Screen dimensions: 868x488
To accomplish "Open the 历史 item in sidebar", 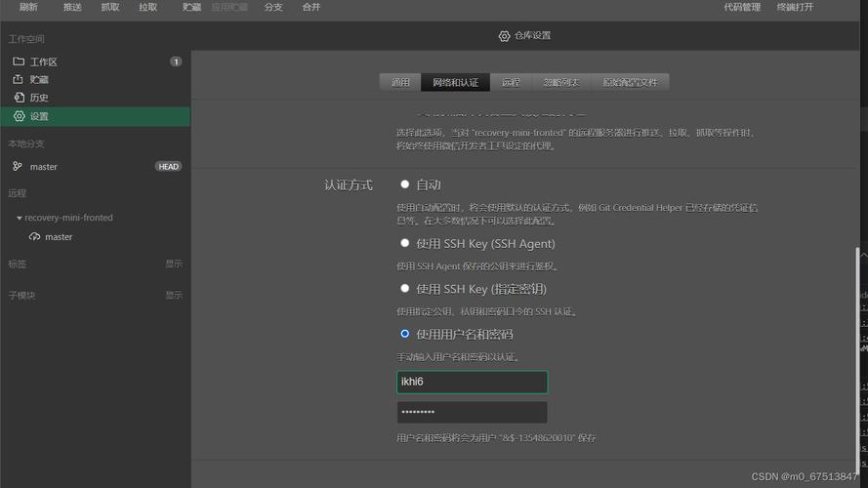I will 96,98.
